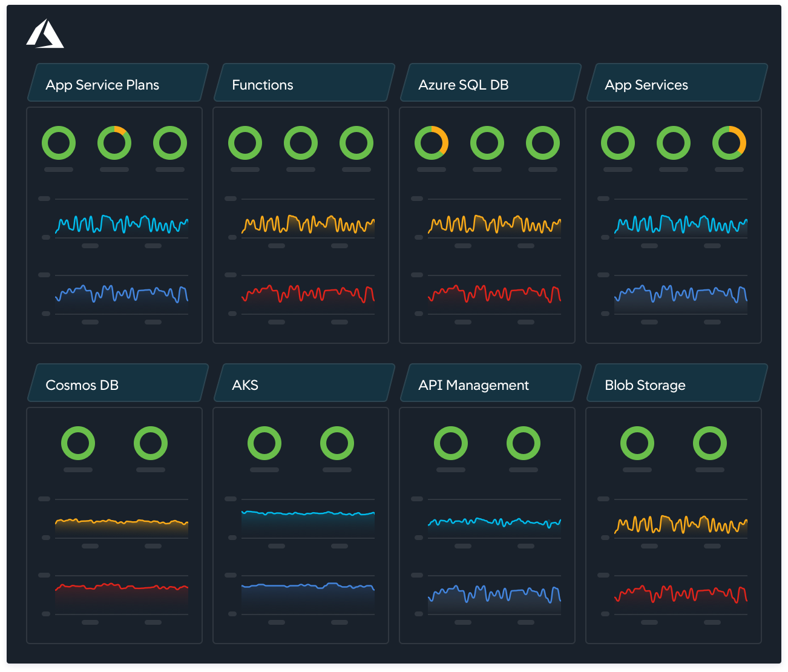
Task: Open the cyan line chart in AKS
Action: pyautogui.click(x=308, y=519)
